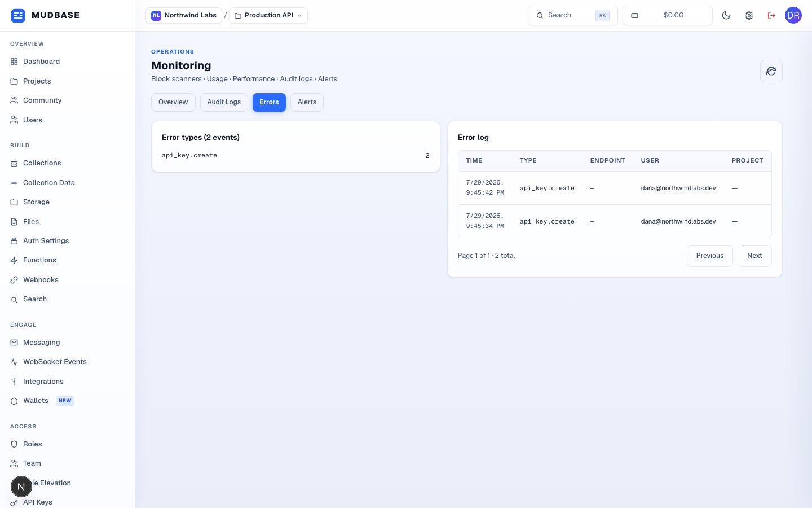The image size is (812, 508).
Task: Open the Projects folder icon
Action: tap(14, 81)
